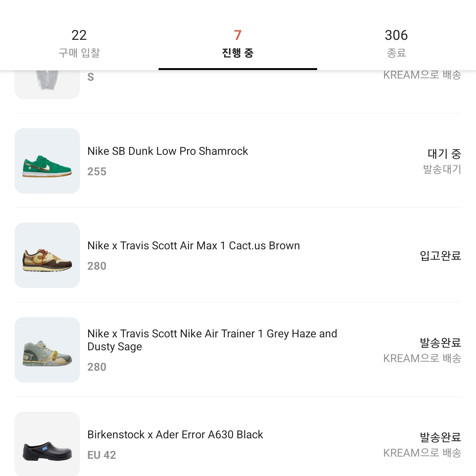Click the count 22 above 구매 입찰
Image resolution: width=476 pixels, height=476 pixels.
click(x=79, y=35)
